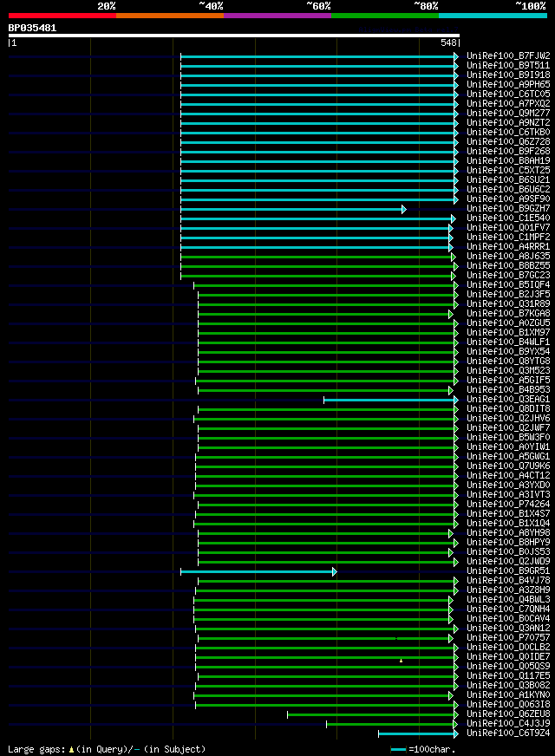The image size is (555, 756).
Task: Open hit UniRef100_C6TC05
Action: 508,94
